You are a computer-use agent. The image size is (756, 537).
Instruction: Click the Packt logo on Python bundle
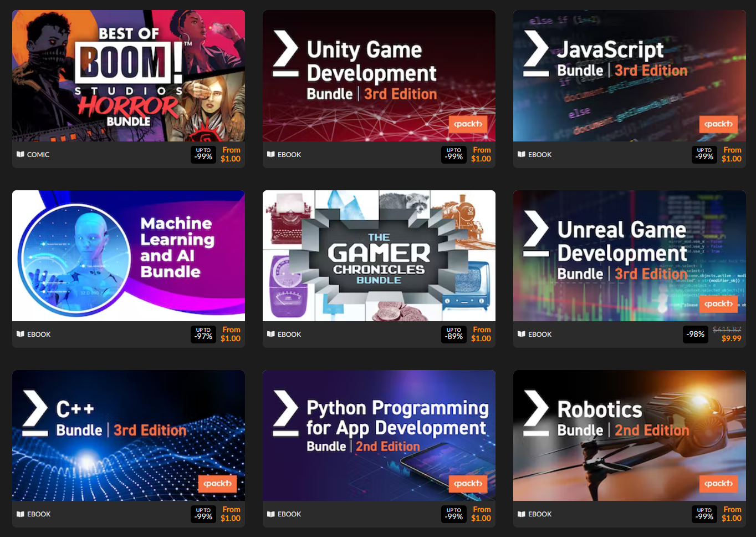468,483
